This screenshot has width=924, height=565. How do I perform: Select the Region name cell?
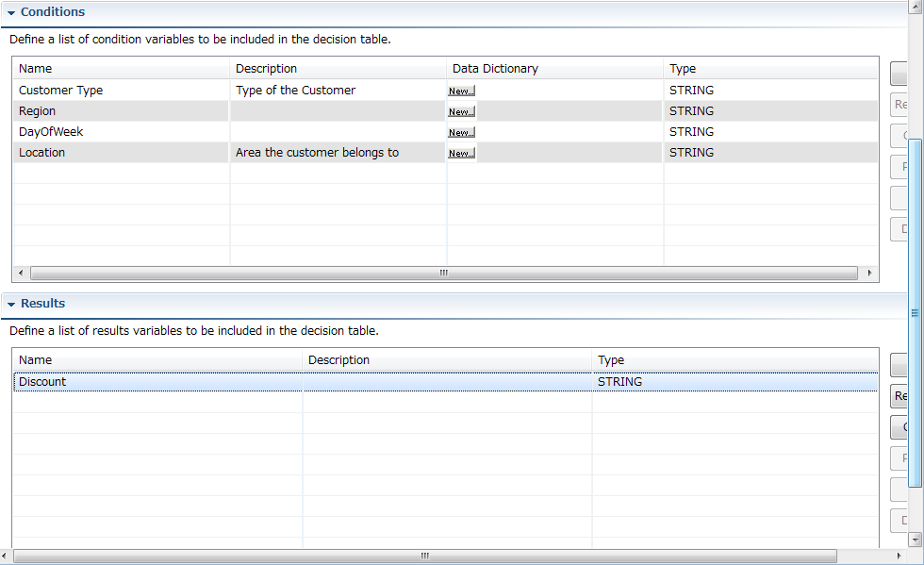[x=121, y=111]
